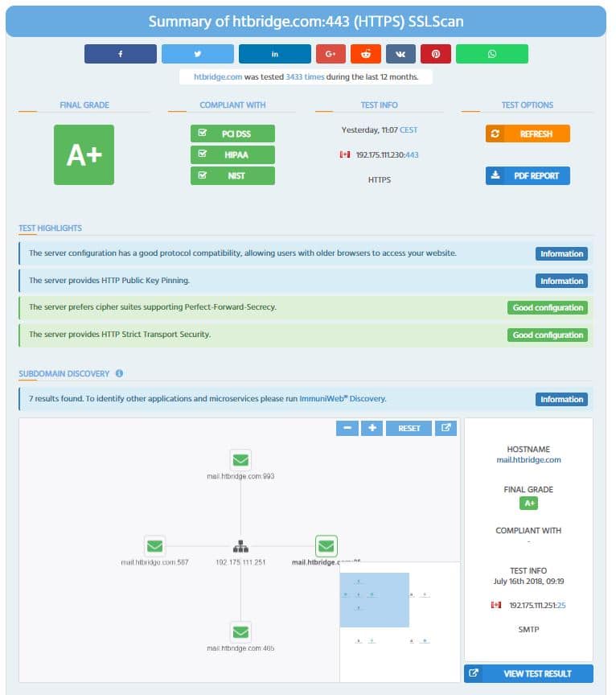Click Information badge for Public Key Pinning
The height and width of the screenshot is (695, 616).
561,281
